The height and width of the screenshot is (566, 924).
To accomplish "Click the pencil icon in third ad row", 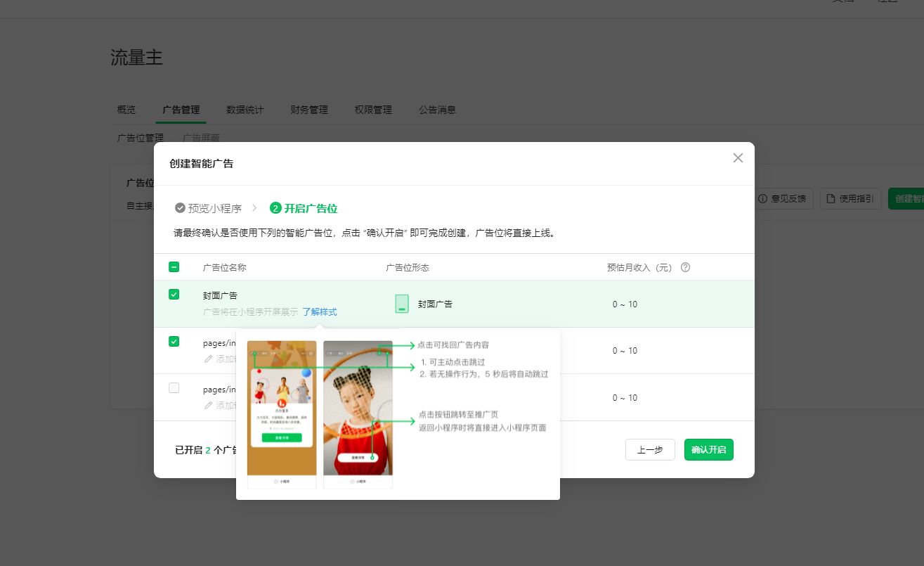I will pyautogui.click(x=208, y=405).
